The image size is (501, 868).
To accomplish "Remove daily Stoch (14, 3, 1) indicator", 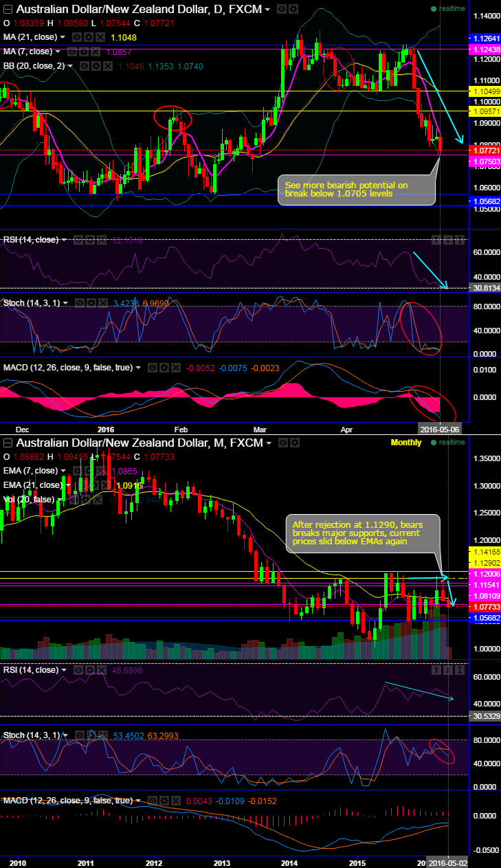I will click(103, 302).
